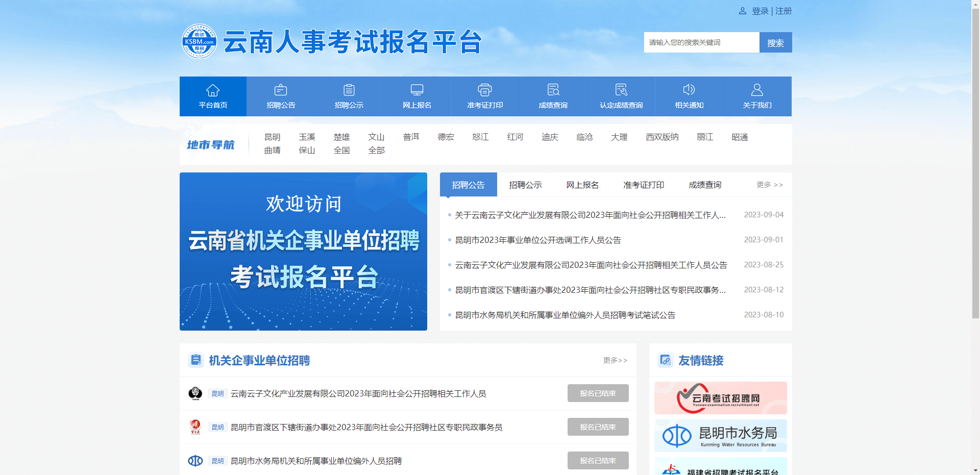Open 招聘公告 briefcase icon in navigation bar
980x475 pixels.
click(281, 90)
